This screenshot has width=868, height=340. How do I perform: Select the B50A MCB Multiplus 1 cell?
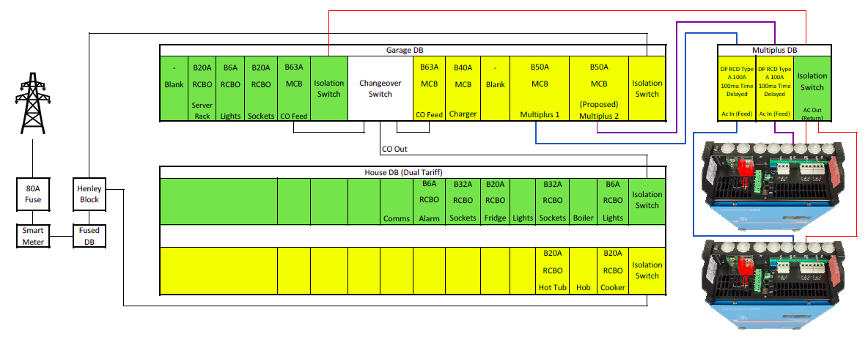[x=540, y=89]
